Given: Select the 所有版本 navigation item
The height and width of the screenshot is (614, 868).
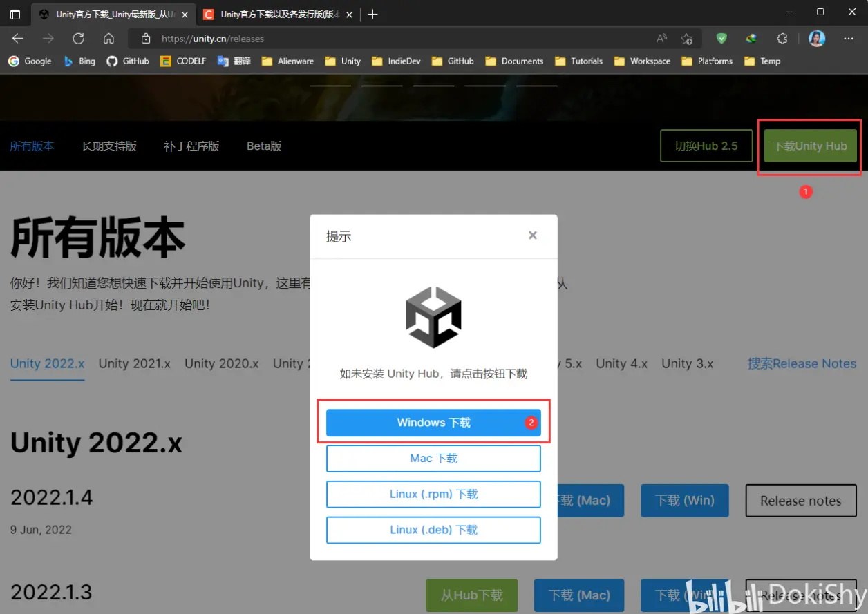Looking at the screenshot, I should point(32,146).
